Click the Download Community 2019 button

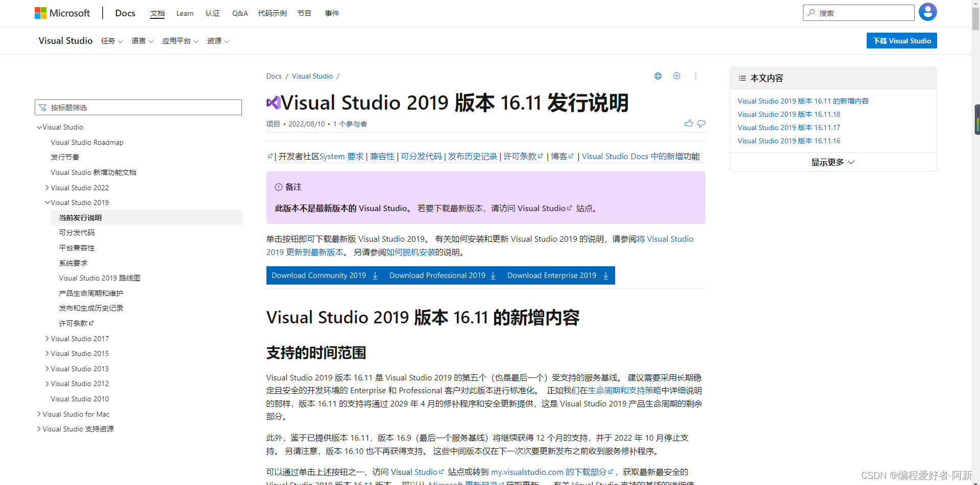[x=325, y=275]
